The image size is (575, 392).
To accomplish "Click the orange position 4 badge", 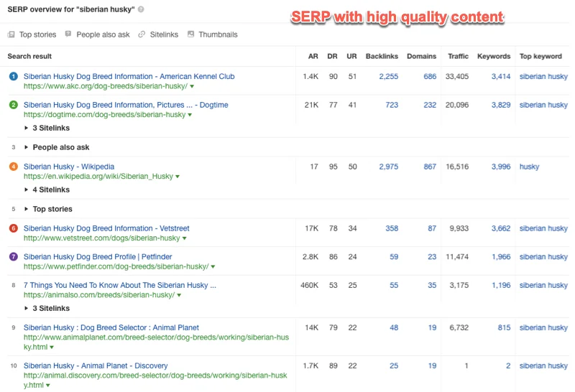I will click(13, 167).
